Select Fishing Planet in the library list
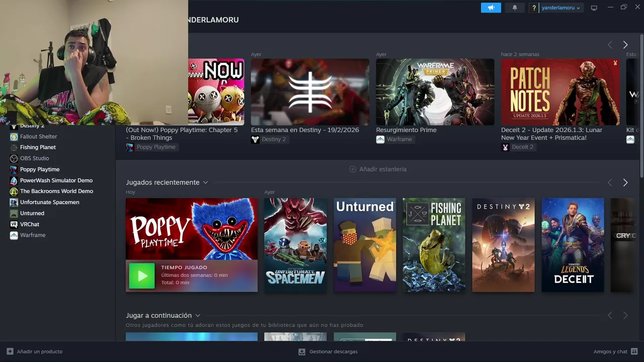644x362 pixels. [38, 147]
